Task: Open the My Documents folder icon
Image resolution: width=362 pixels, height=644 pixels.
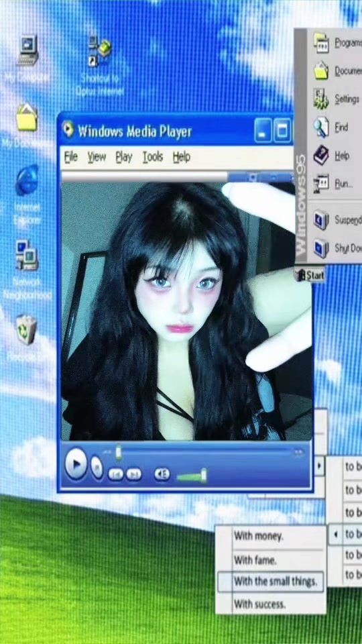Action: coord(27,117)
